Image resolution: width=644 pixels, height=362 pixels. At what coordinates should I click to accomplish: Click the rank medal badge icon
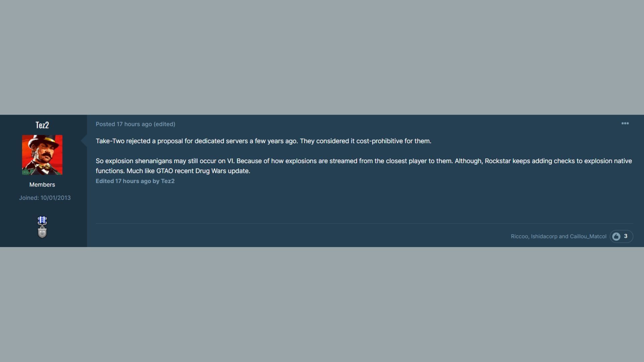point(42,227)
